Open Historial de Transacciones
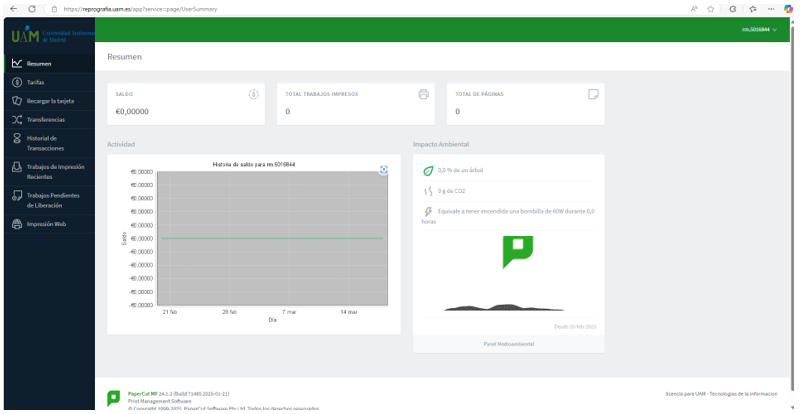Image resolution: width=801 pixels, height=414 pixels. (50, 143)
